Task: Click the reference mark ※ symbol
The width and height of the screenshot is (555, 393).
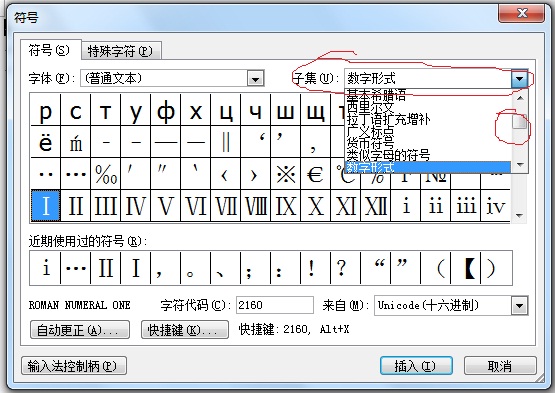Action: click(x=286, y=173)
